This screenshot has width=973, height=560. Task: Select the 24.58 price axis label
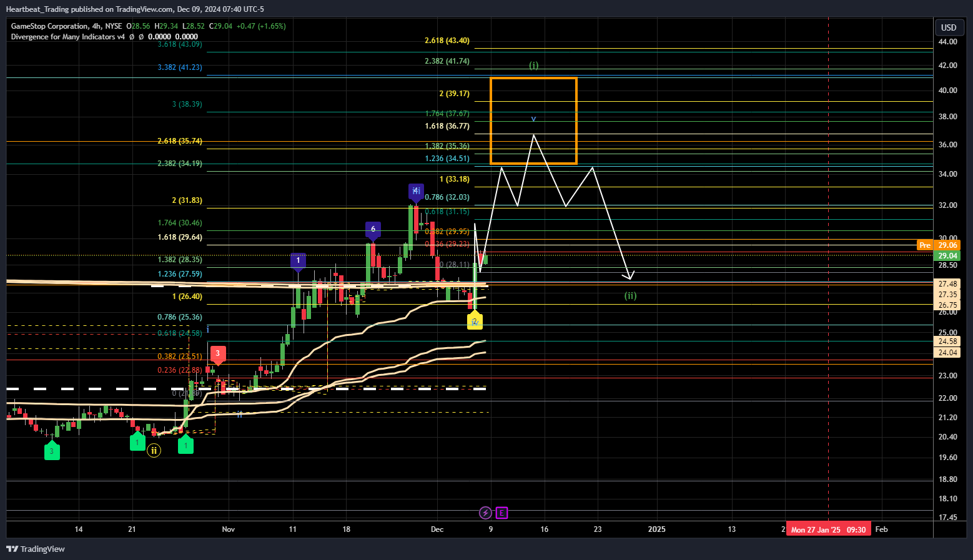(947, 341)
